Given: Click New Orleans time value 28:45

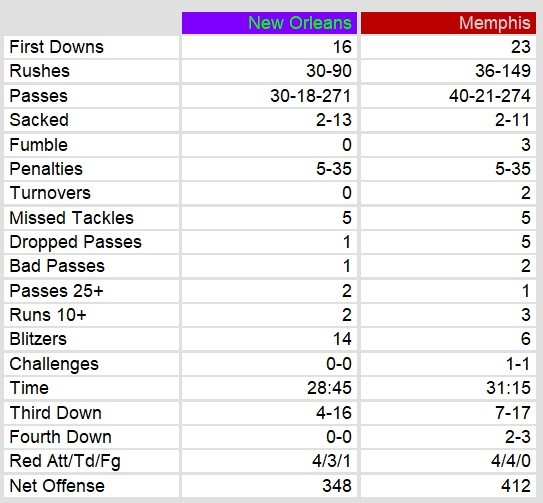Looking at the screenshot, I should (329, 388).
